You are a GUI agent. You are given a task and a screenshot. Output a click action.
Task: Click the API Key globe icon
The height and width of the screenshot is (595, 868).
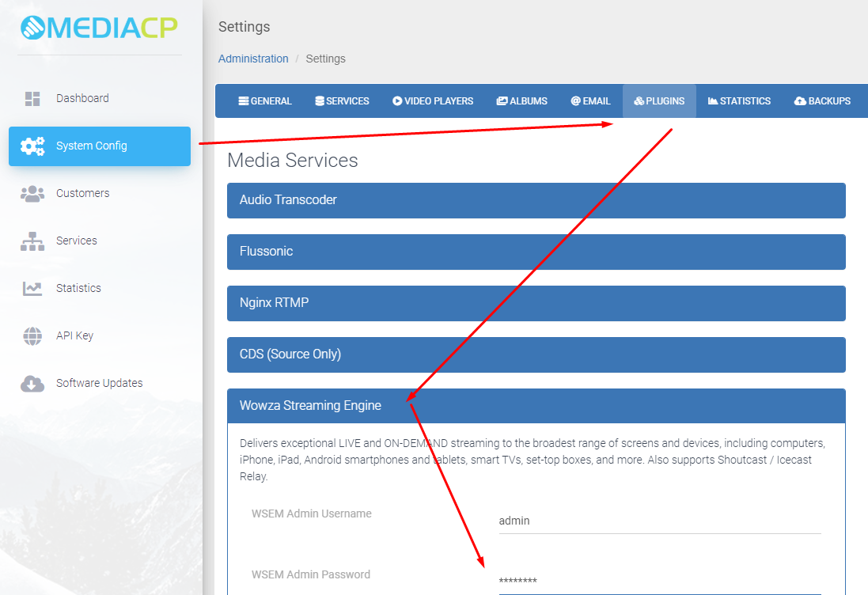(x=32, y=336)
